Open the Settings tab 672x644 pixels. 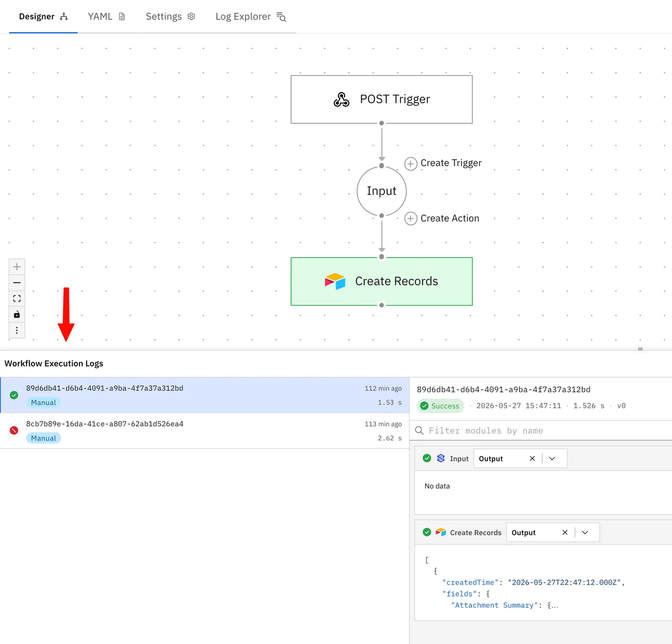coord(171,16)
